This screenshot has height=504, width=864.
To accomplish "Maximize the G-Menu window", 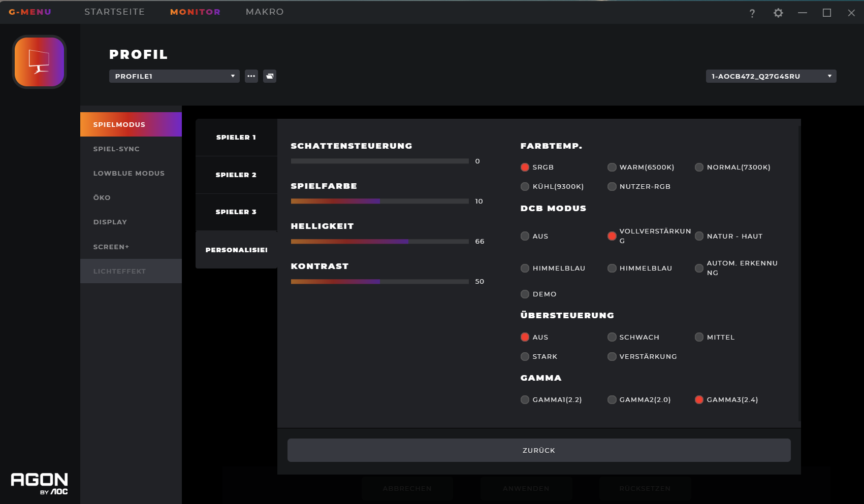I will click(826, 13).
